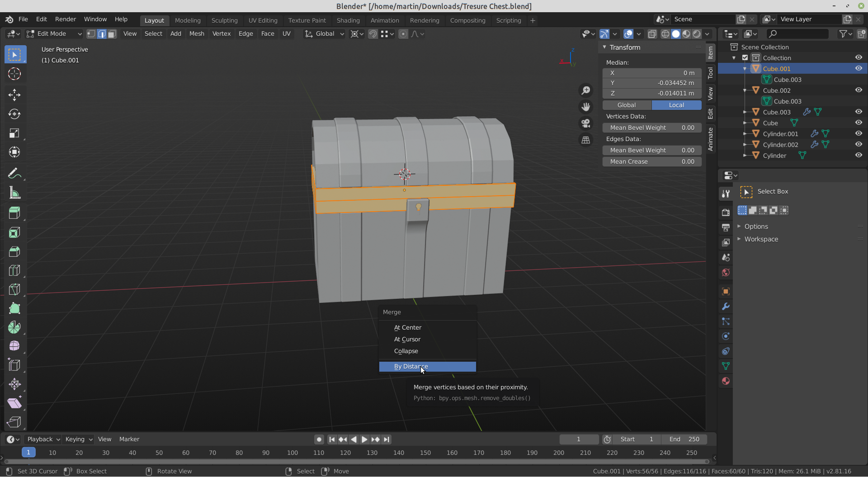Image resolution: width=868 pixels, height=477 pixels.
Task: Select the Rotate tool in left toolbar
Action: pos(14,114)
